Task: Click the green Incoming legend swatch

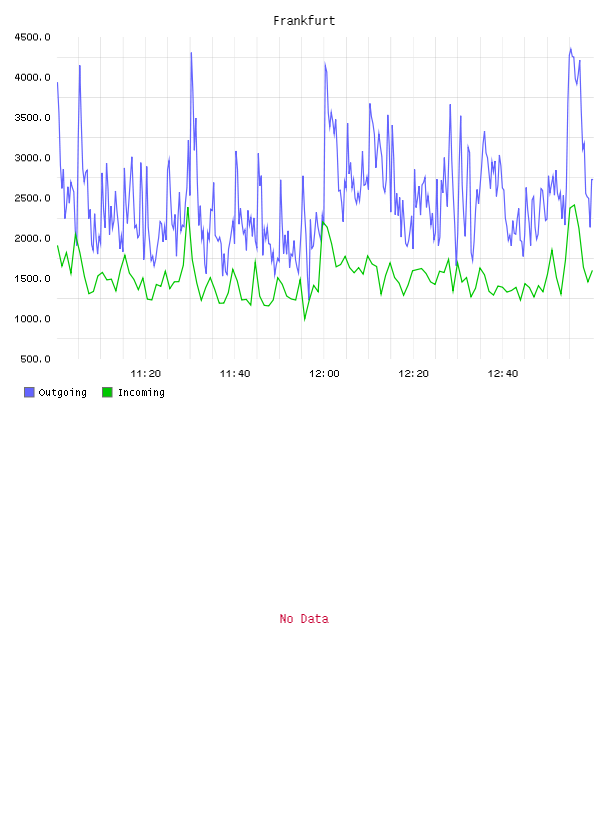Action: [107, 392]
